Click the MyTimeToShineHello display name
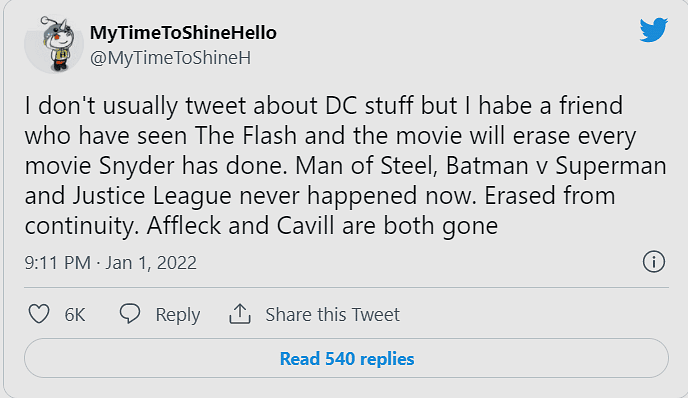688x398 pixels. (183, 33)
